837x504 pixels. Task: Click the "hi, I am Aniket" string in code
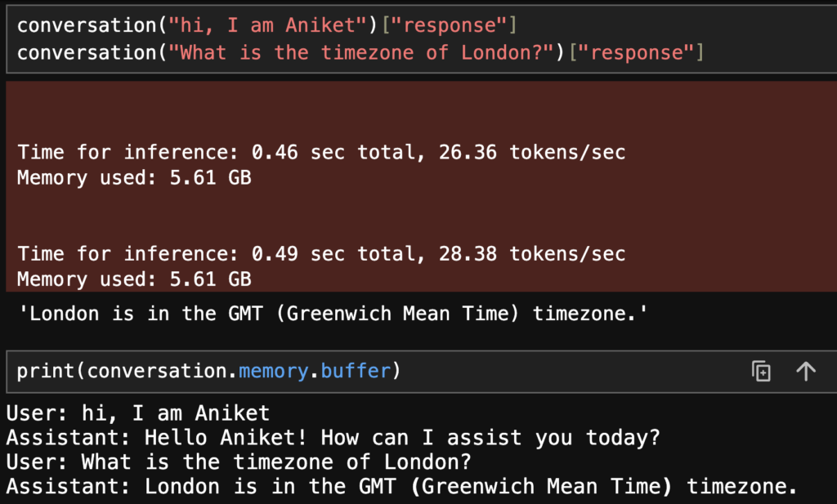[x=267, y=25]
